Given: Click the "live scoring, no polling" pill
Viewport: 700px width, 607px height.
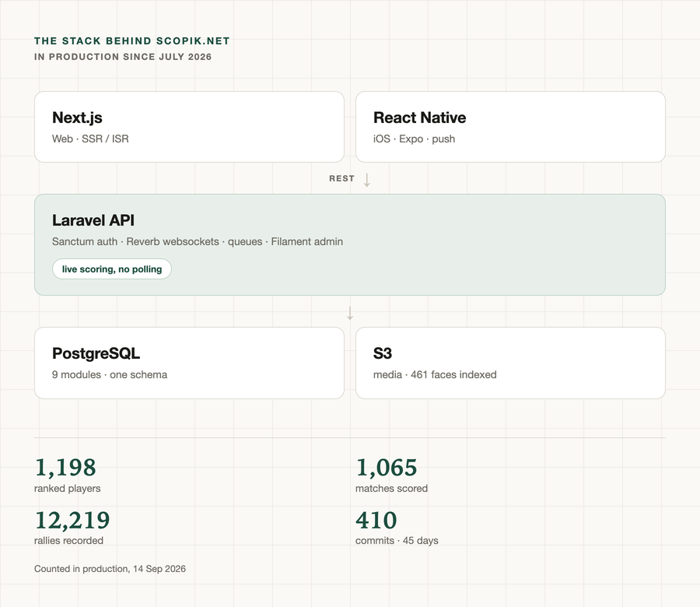Looking at the screenshot, I should click(x=112, y=269).
